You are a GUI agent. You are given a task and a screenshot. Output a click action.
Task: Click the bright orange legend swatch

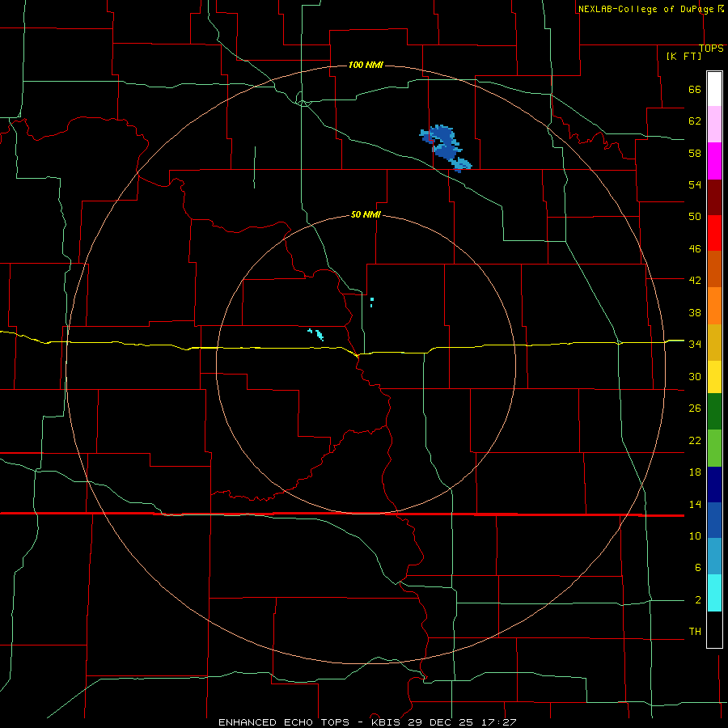pyautogui.click(x=714, y=306)
